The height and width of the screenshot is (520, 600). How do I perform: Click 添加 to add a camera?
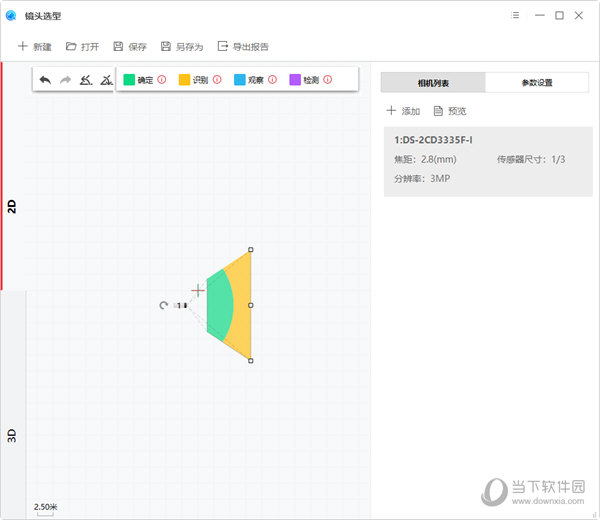point(403,111)
